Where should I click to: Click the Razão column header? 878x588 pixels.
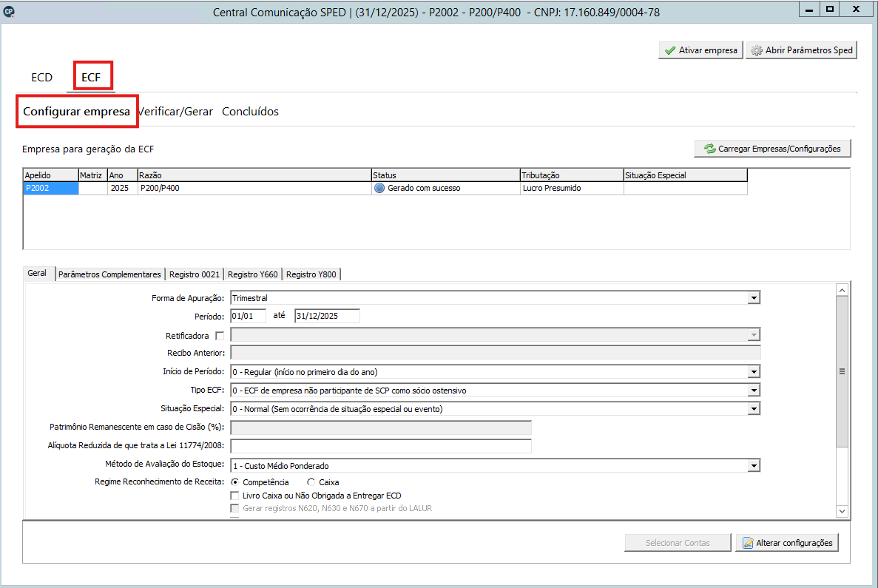[x=254, y=175]
